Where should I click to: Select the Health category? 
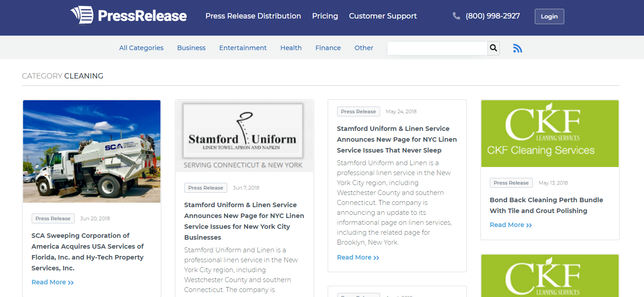tap(291, 48)
